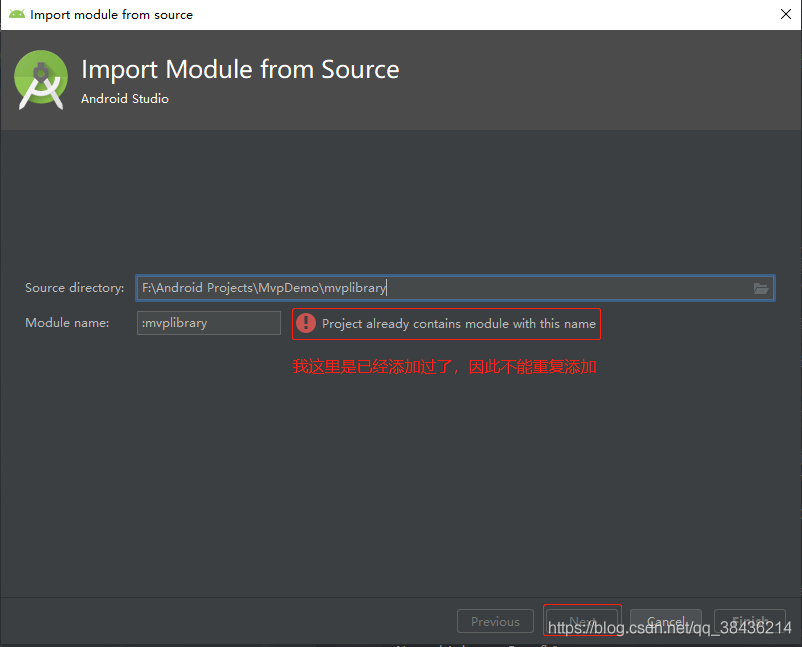Click the 'Import Module from Source' heading
Screen dimensions: 802x647
coord(240,70)
